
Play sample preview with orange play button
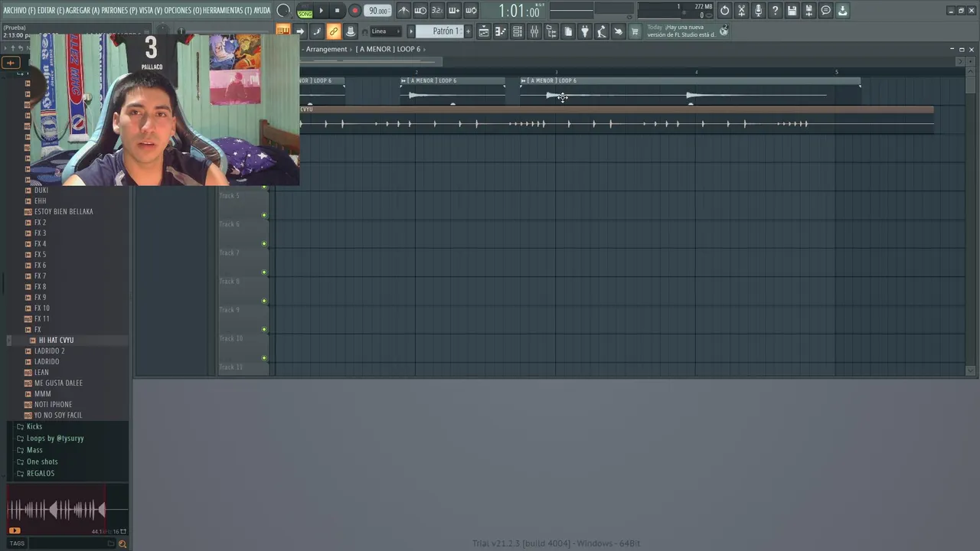(x=15, y=530)
